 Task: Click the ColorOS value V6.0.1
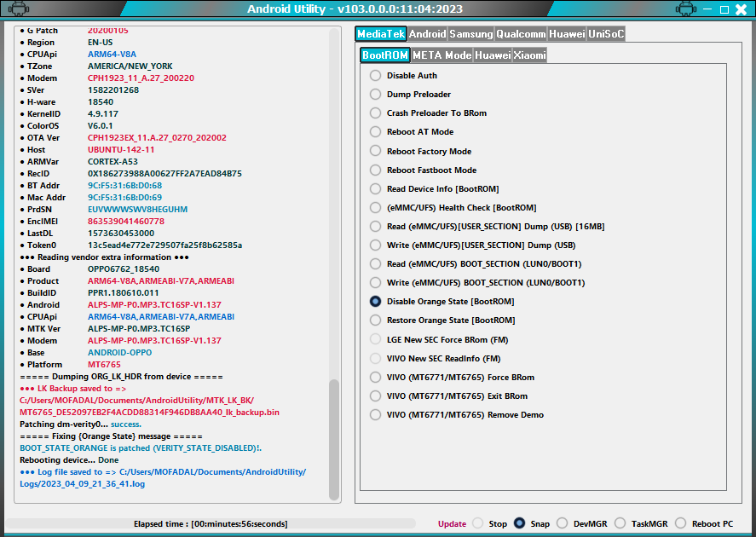click(101, 126)
